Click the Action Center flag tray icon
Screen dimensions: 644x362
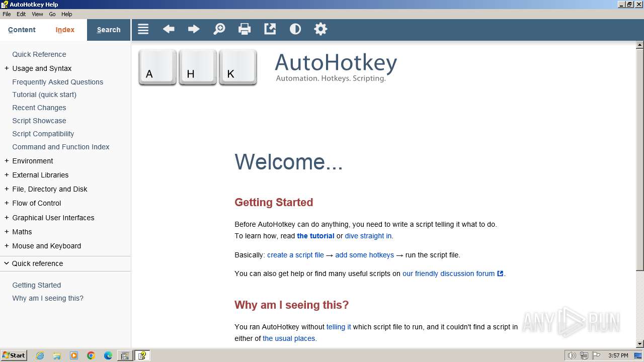pos(597,355)
